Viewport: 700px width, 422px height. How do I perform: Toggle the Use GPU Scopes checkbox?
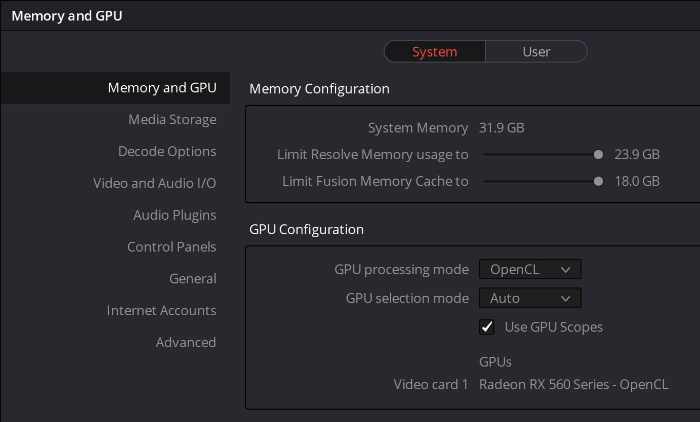(487, 327)
